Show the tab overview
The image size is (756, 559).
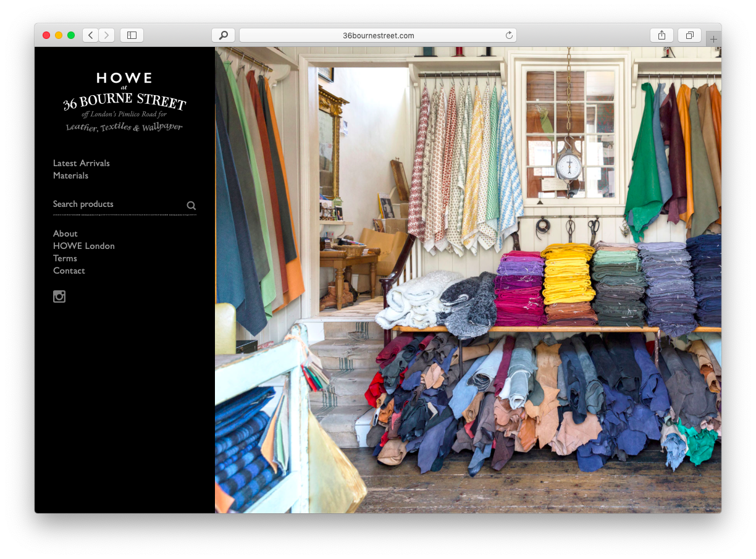[x=689, y=35]
